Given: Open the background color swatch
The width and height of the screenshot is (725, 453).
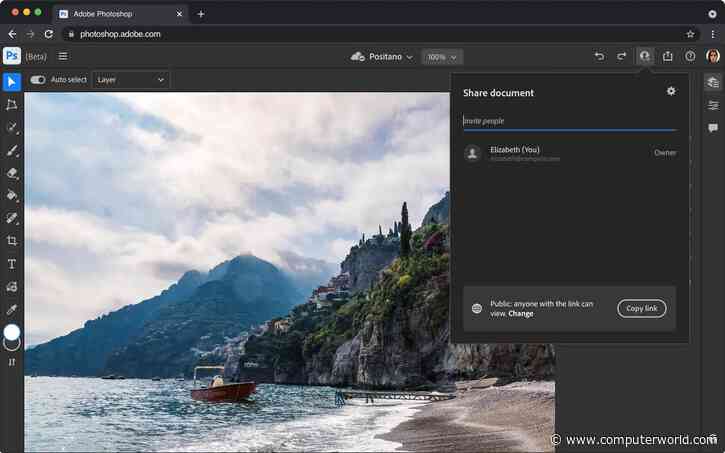Looking at the screenshot, I should pos(12,345).
